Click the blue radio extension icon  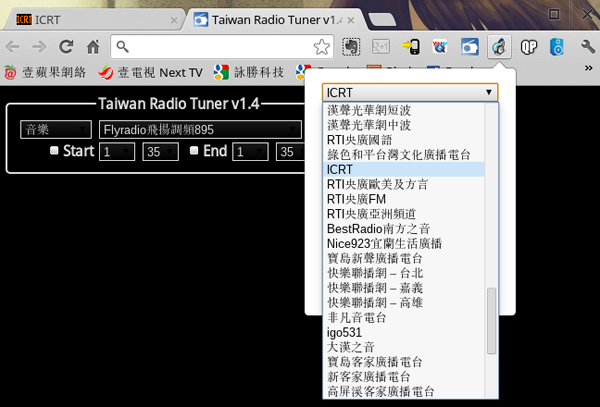point(470,47)
